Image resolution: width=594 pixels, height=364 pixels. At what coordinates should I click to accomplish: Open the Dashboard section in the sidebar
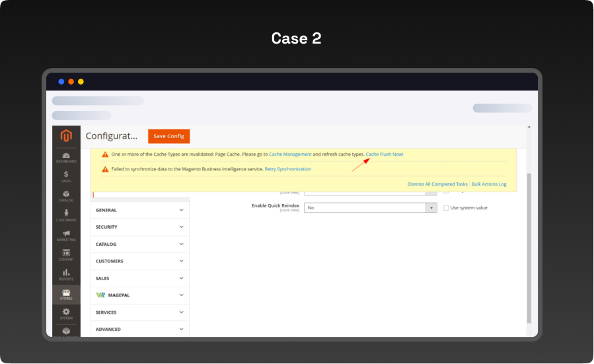66,157
